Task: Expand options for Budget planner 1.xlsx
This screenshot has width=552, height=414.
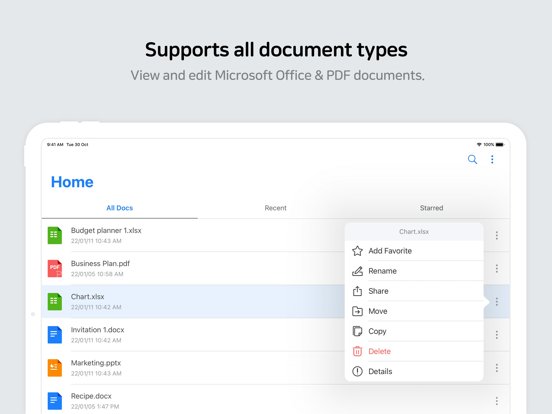Action: click(497, 235)
